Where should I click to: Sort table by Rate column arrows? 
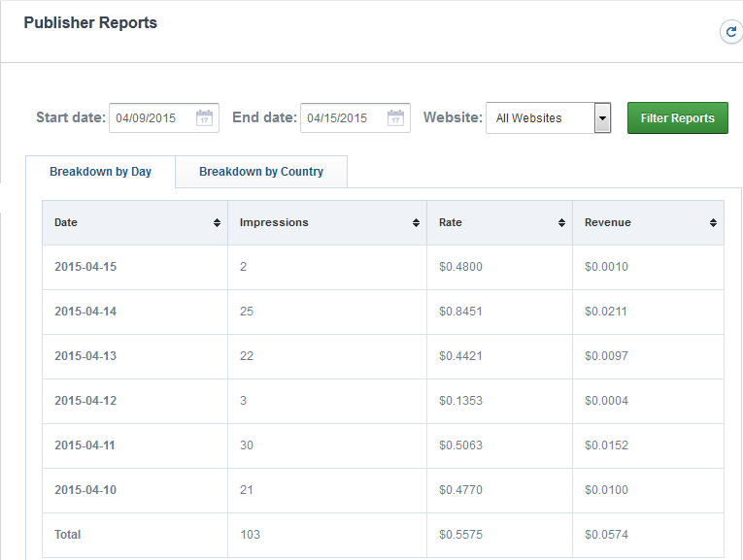pyautogui.click(x=561, y=223)
